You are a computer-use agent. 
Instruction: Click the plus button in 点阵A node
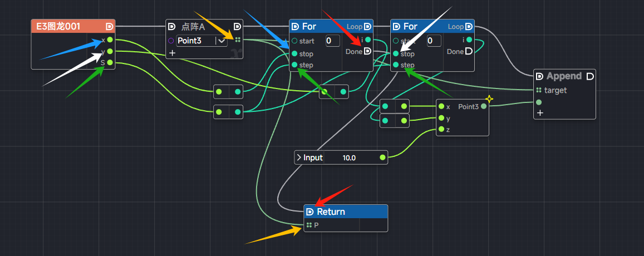pos(172,53)
